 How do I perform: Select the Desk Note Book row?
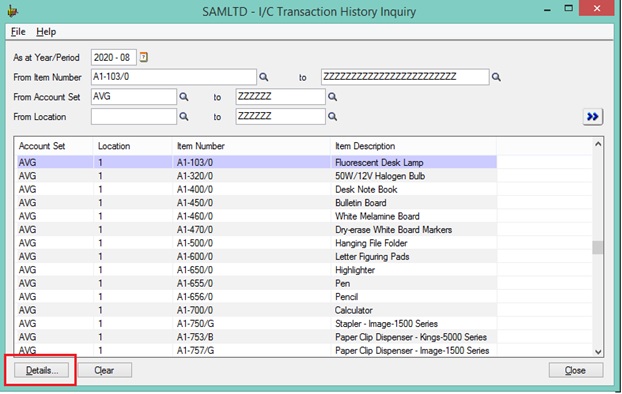pyautogui.click(x=257, y=189)
